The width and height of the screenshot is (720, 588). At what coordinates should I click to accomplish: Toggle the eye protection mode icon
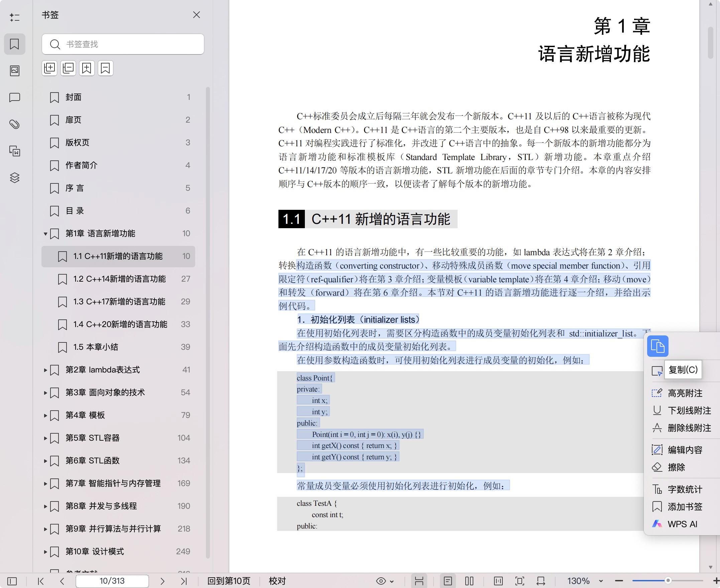pos(381,581)
